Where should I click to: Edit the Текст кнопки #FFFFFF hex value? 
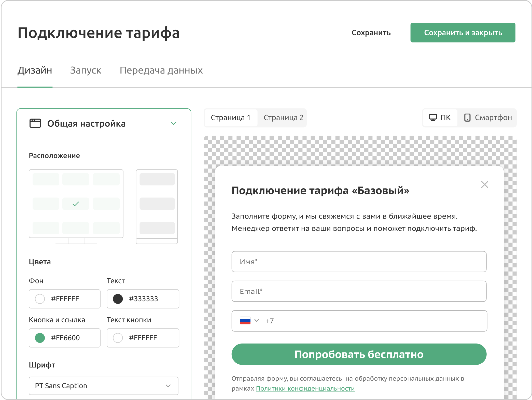(143, 338)
